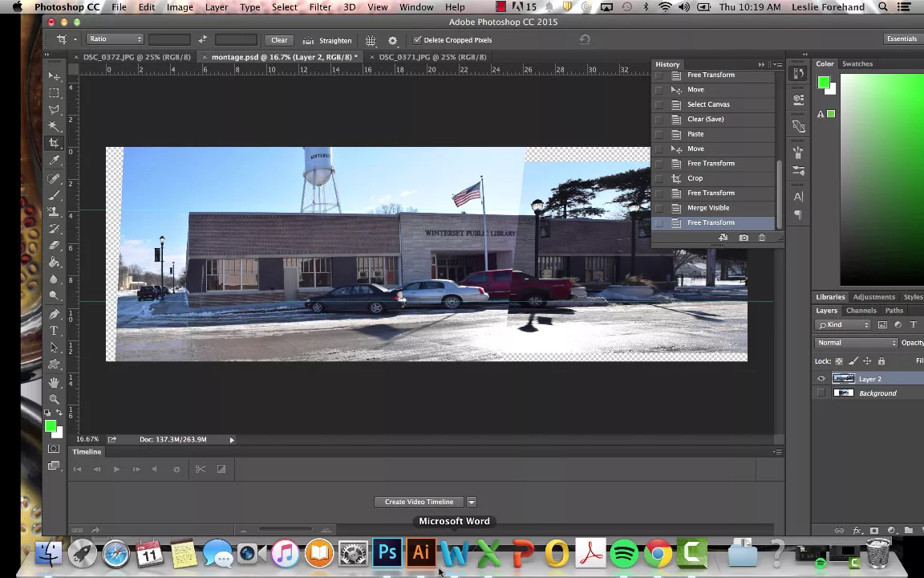
Task: Click the Clear button in options bar
Action: pyautogui.click(x=279, y=40)
